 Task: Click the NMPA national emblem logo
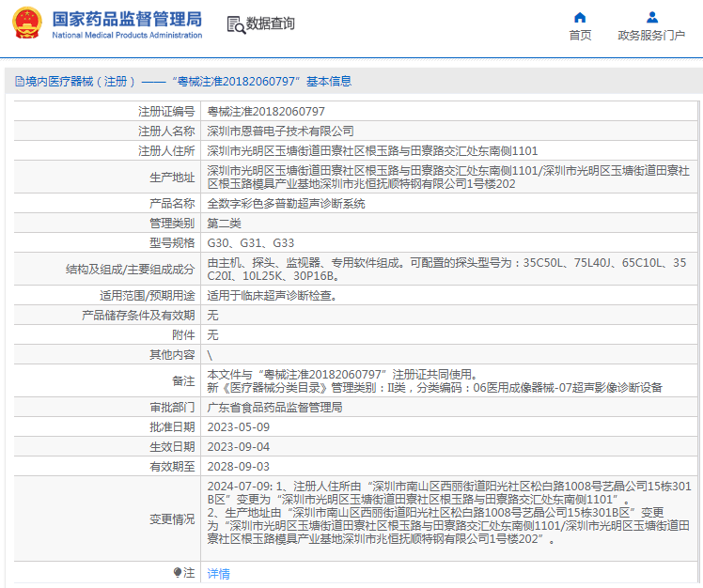pyautogui.click(x=26, y=23)
